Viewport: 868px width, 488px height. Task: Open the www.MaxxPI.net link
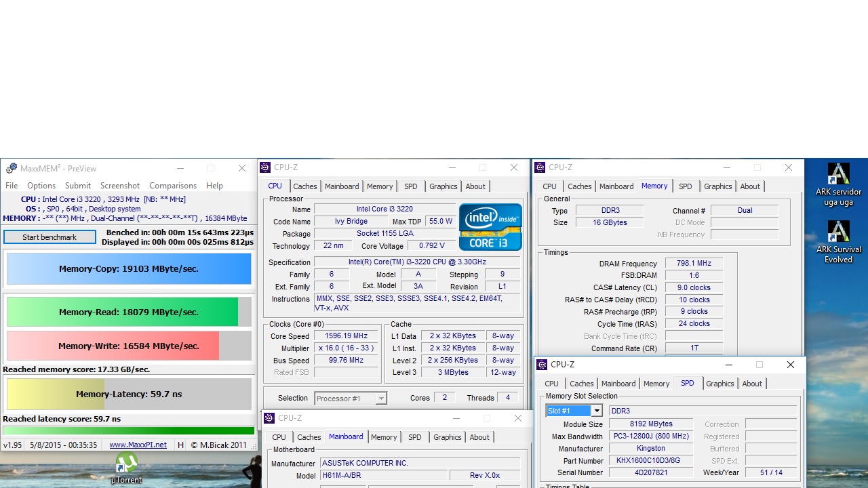click(138, 445)
